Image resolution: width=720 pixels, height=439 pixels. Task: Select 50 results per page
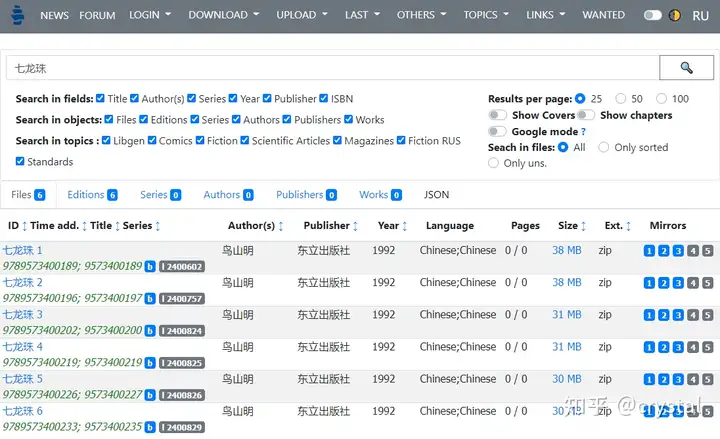(620, 98)
